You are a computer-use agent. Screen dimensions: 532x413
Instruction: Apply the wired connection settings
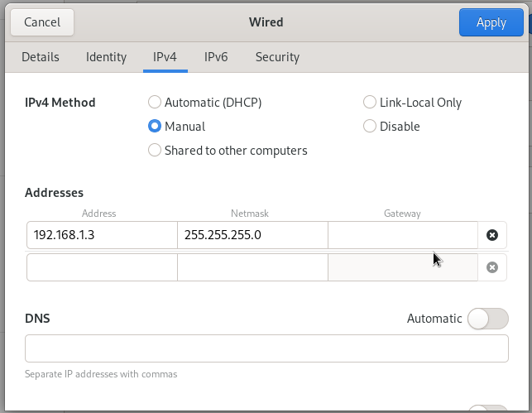(491, 22)
